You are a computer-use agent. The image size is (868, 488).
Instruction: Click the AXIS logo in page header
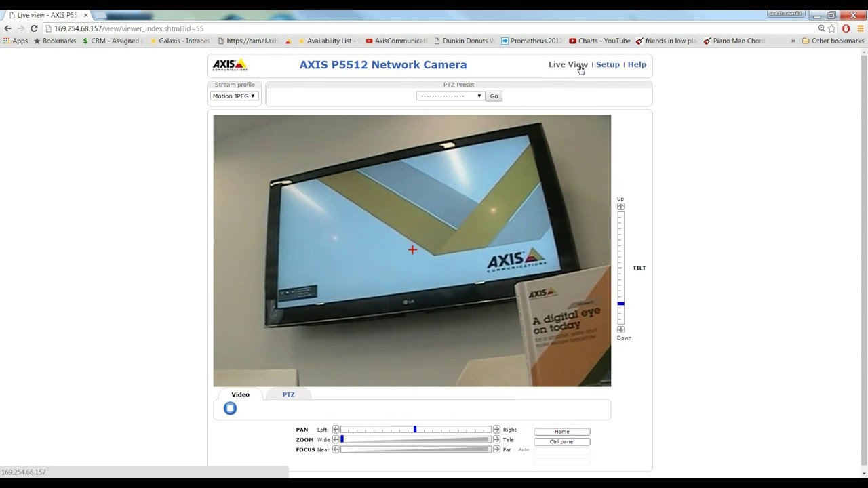point(230,65)
